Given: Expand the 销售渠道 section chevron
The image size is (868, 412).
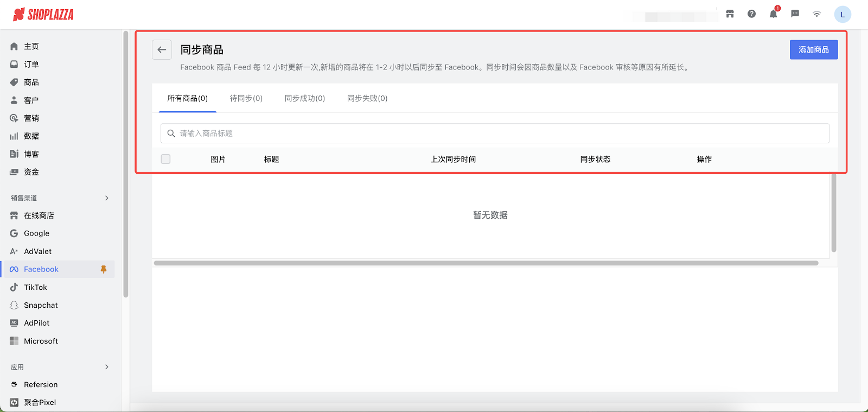Looking at the screenshot, I should click(107, 198).
